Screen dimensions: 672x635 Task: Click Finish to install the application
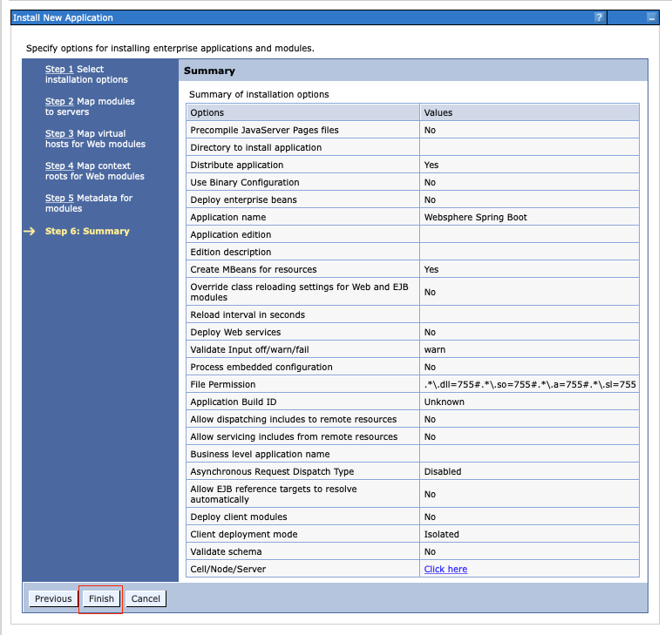[101, 598]
